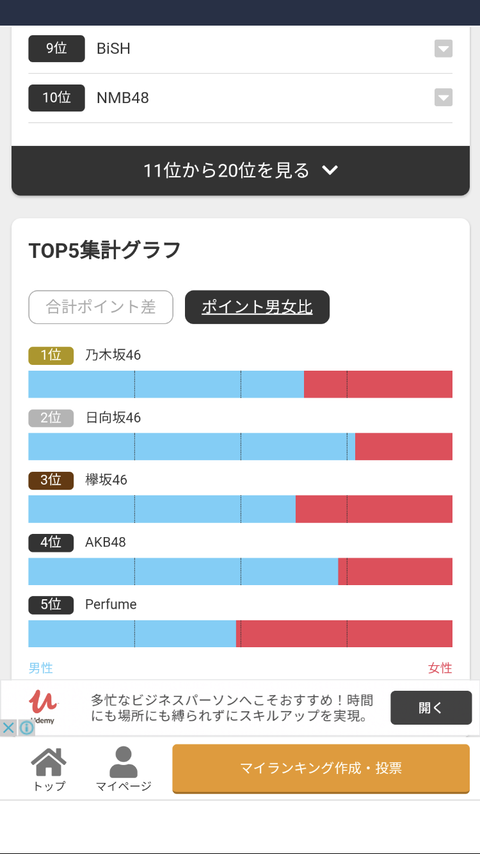This screenshot has width=480, height=854.
Task: Click the red female portion of Perfume bar
Action: 344,633
